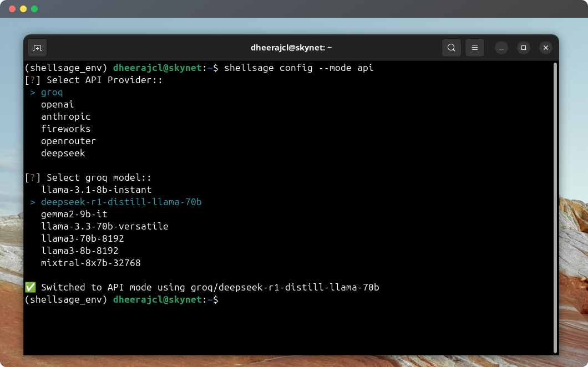588x367 pixels.
Task: Click the openrouter provider entry
Action: tap(68, 141)
